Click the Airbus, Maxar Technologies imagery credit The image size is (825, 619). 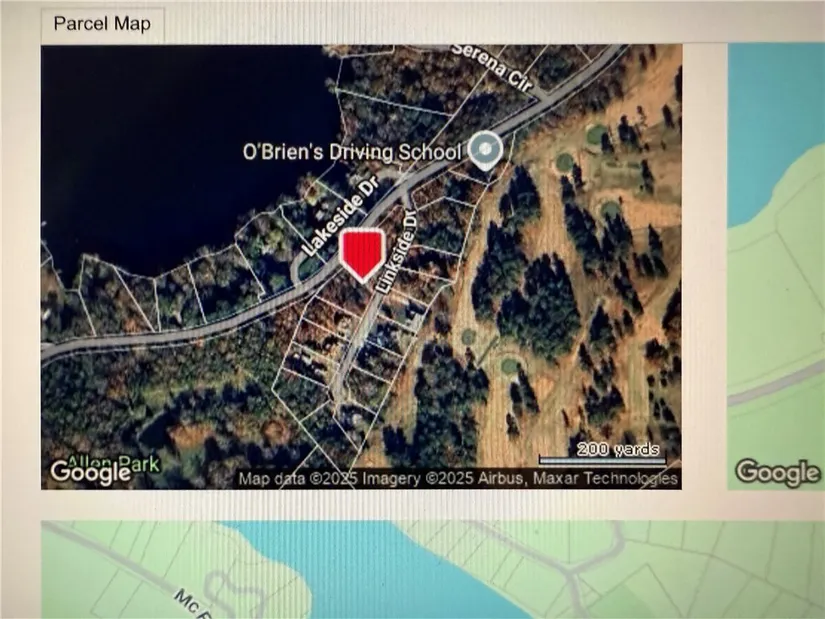[x=577, y=478]
